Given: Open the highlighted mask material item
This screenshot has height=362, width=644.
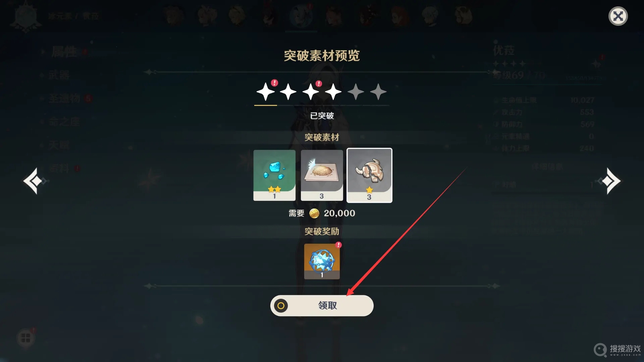Looking at the screenshot, I should (369, 175).
